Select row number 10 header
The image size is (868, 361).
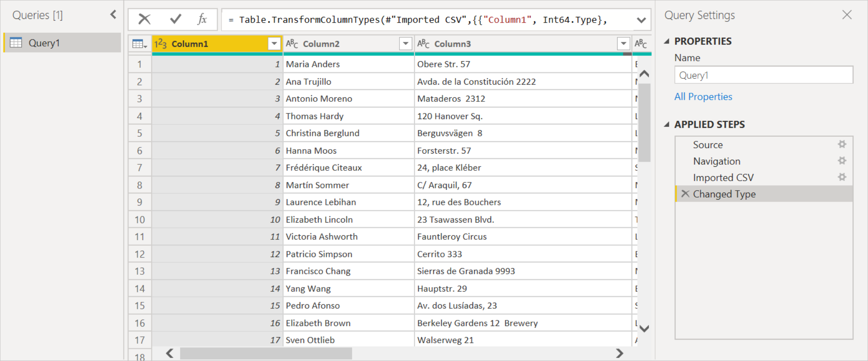[140, 219]
